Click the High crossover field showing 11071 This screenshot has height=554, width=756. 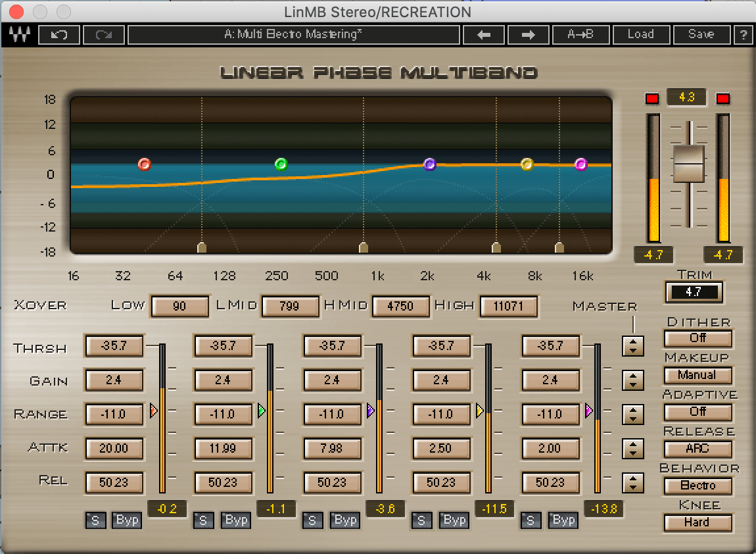[508, 307]
